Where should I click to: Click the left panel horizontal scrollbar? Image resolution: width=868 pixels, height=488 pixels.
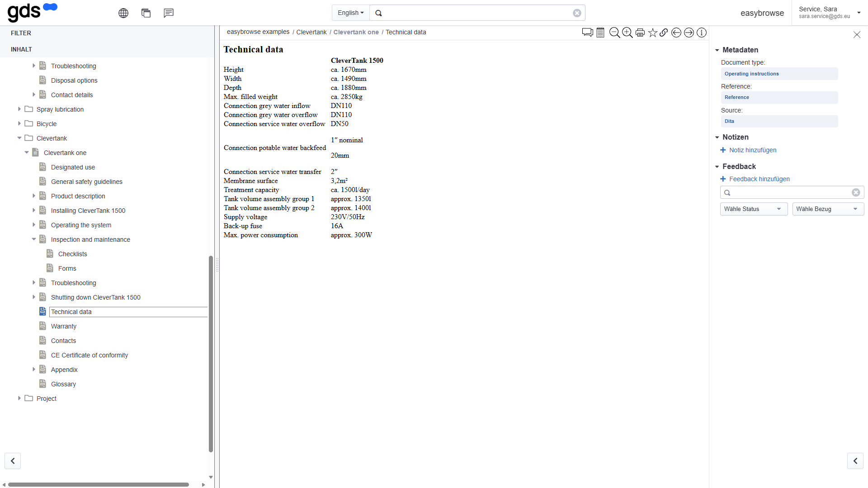coord(99,484)
